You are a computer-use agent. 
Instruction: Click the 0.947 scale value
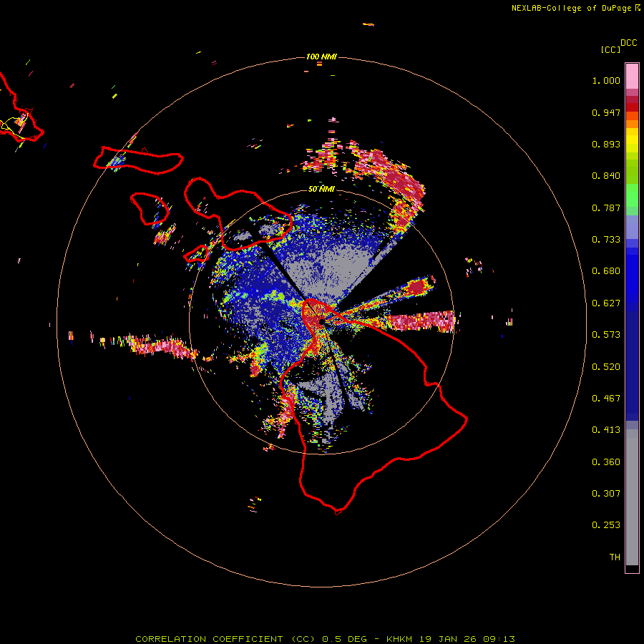pyautogui.click(x=606, y=112)
